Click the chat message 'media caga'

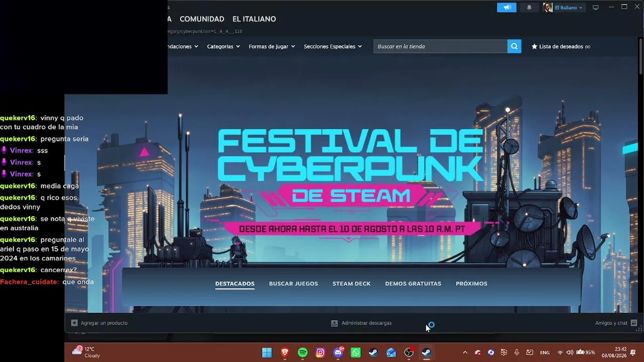(x=59, y=186)
